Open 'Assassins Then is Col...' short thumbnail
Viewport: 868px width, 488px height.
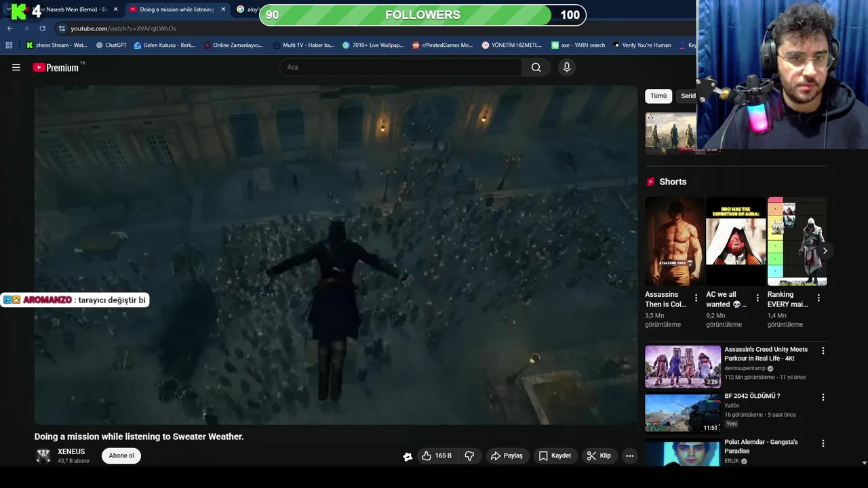(674, 241)
